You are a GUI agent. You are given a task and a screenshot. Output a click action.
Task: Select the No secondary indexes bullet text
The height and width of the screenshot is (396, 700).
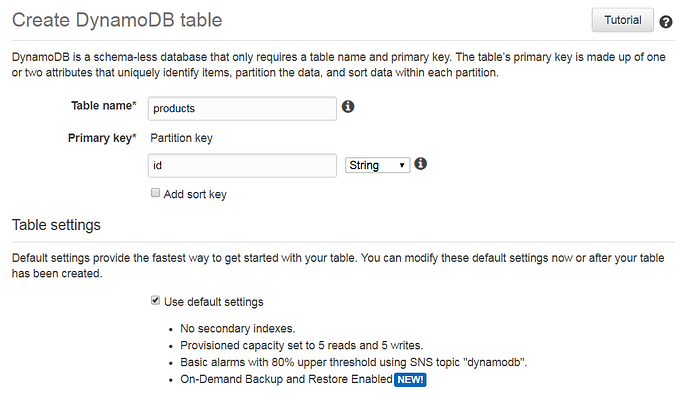coord(238,329)
